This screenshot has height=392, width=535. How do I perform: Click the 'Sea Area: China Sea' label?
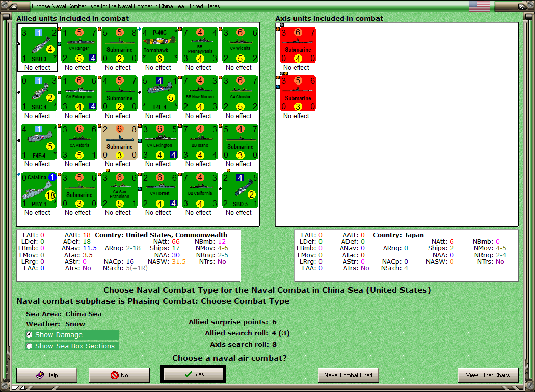pos(64,314)
